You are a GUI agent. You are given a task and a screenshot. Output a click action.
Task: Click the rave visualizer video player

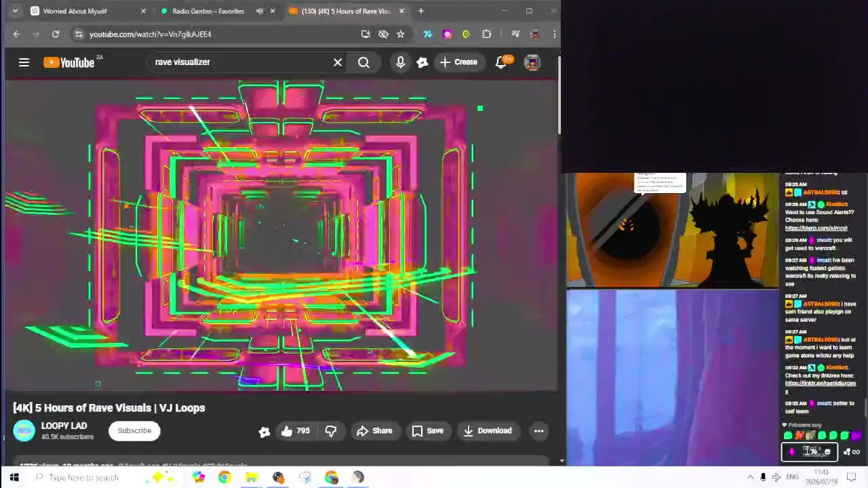pyautogui.click(x=281, y=235)
